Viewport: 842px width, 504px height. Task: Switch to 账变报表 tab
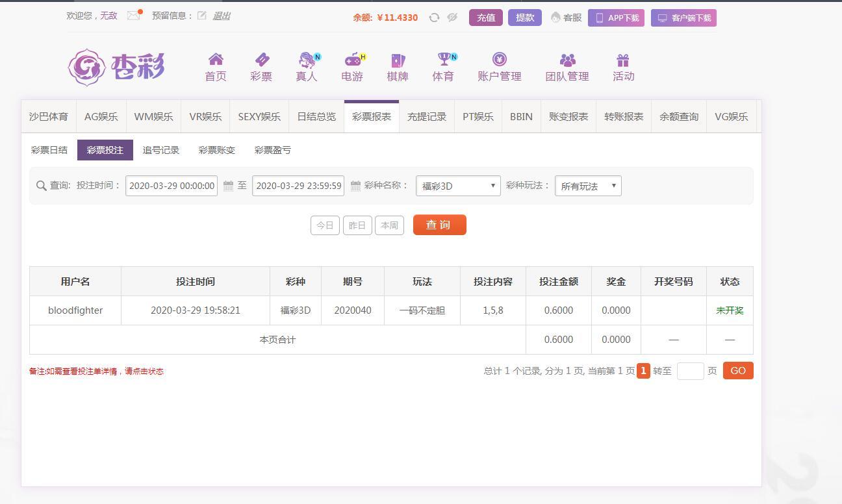pos(568,117)
